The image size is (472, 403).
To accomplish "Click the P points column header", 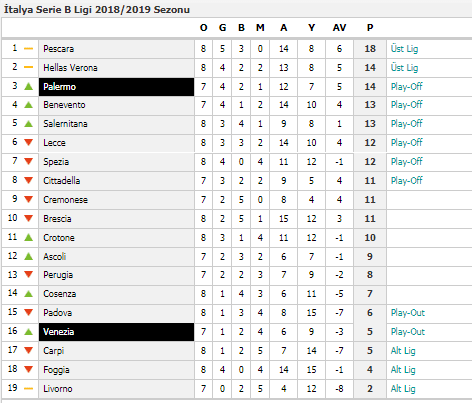I will pyautogui.click(x=370, y=28).
